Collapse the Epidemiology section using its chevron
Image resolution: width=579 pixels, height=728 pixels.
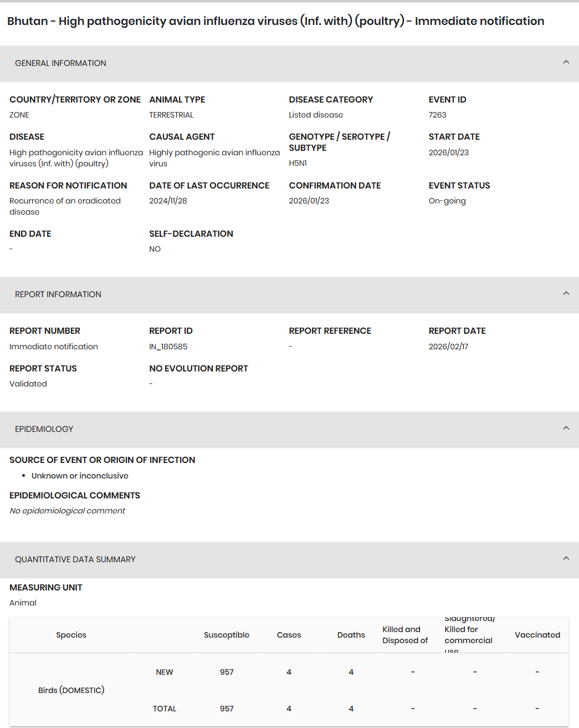click(566, 428)
